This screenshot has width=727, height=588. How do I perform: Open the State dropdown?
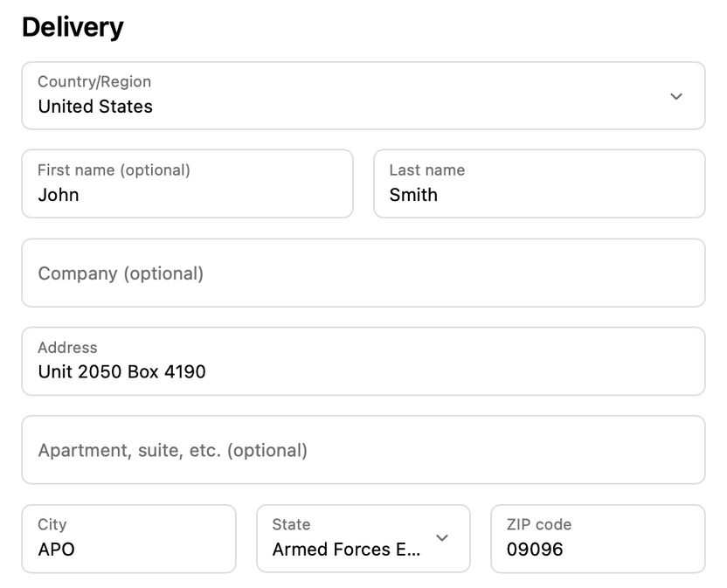click(x=363, y=539)
